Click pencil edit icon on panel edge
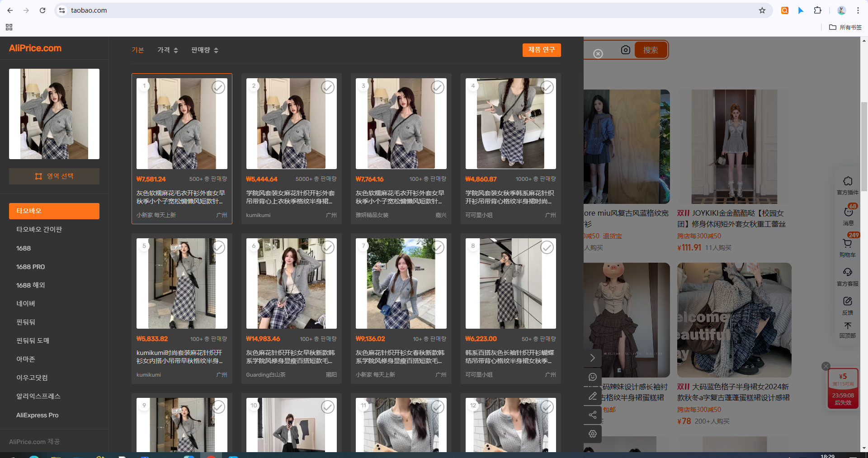Screen dimensions: 868x458 (x=593, y=396)
